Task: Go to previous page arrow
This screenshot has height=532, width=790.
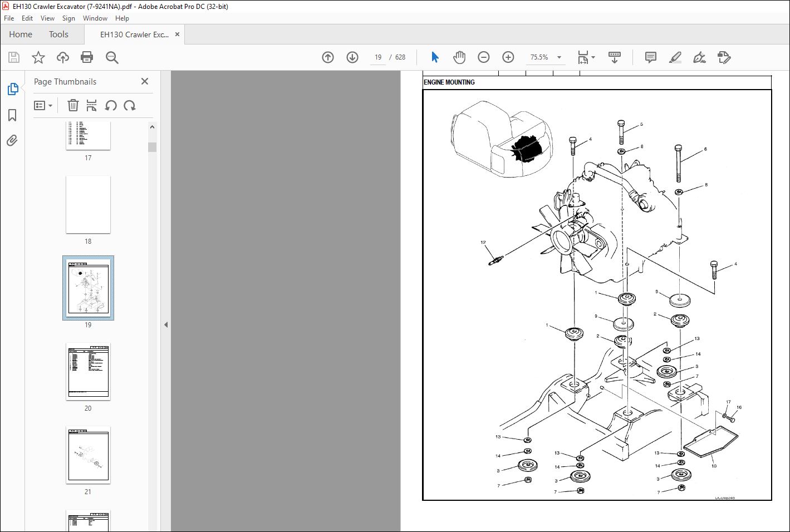Action: coord(328,57)
